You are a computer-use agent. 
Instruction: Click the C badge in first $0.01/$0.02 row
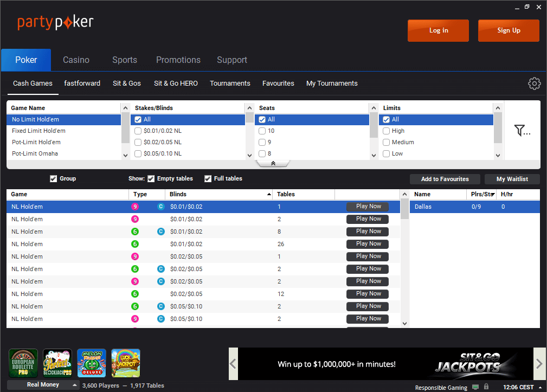coord(161,207)
